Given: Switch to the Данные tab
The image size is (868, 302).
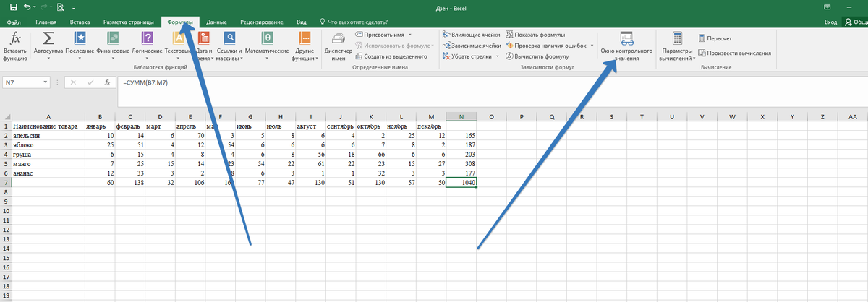Looking at the screenshot, I should tap(216, 22).
